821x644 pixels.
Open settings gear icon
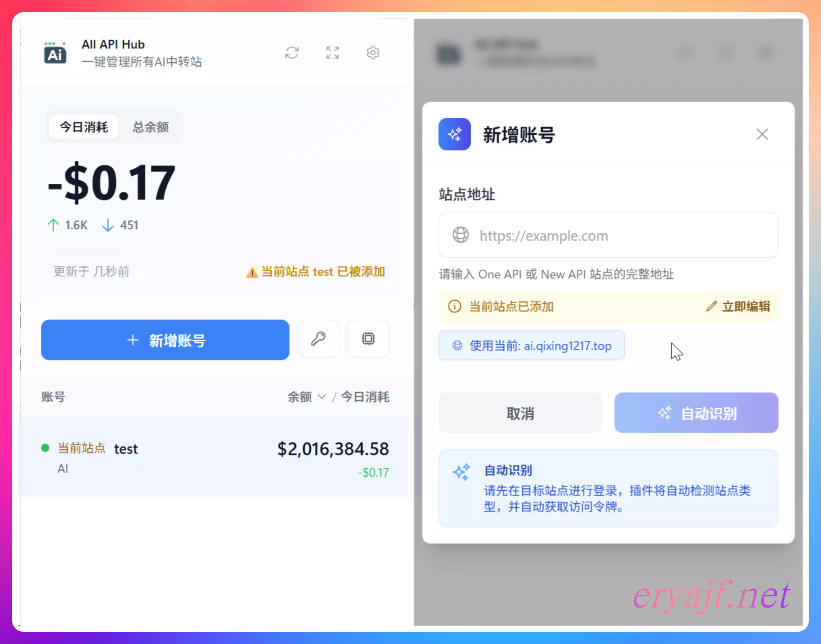[373, 53]
